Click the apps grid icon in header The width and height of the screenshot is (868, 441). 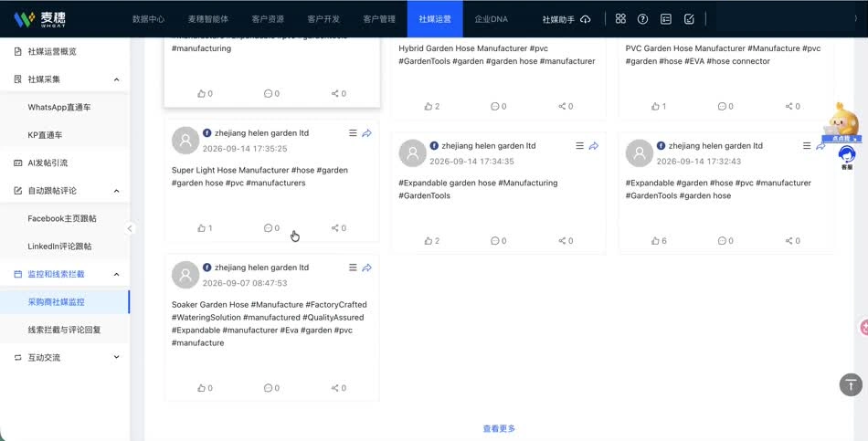point(620,19)
